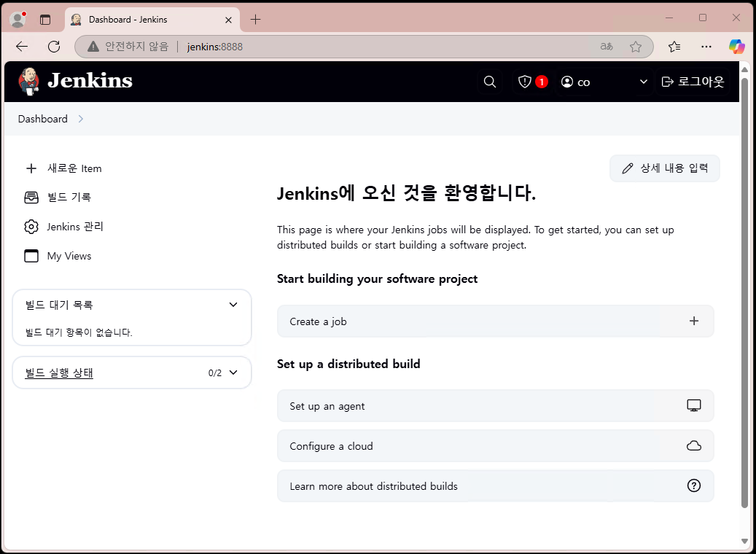This screenshot has width=756, height=554.
Task: Click the help question mark icon
Action: coord(693,485)
